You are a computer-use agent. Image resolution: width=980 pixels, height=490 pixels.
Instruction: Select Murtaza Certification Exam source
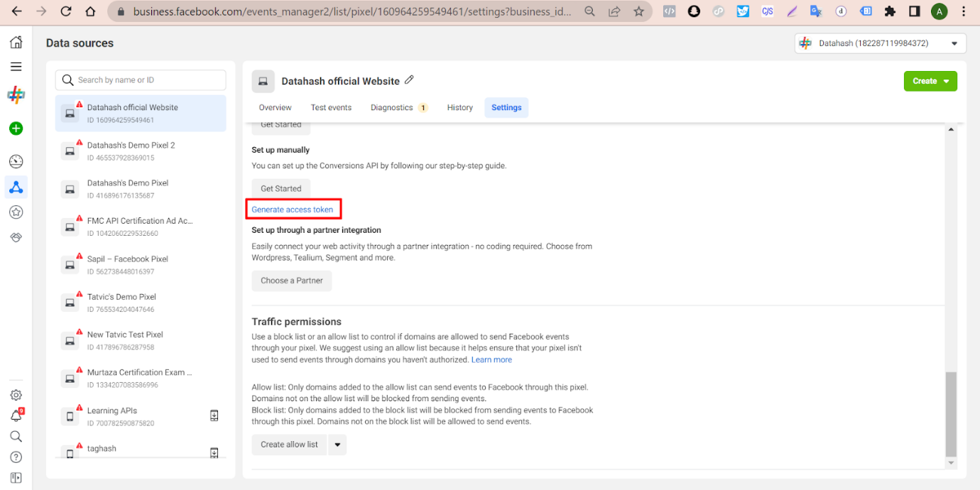[141, 379]
